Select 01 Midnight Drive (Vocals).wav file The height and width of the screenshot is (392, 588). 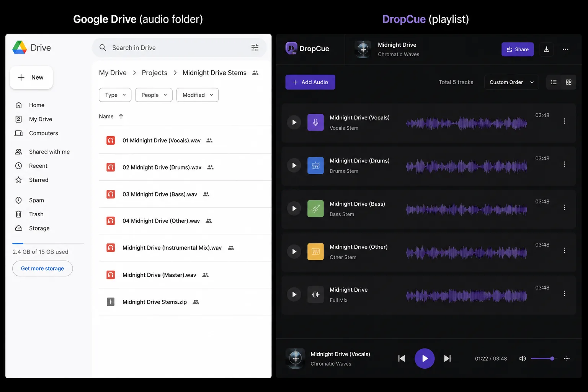pos(185,140)
